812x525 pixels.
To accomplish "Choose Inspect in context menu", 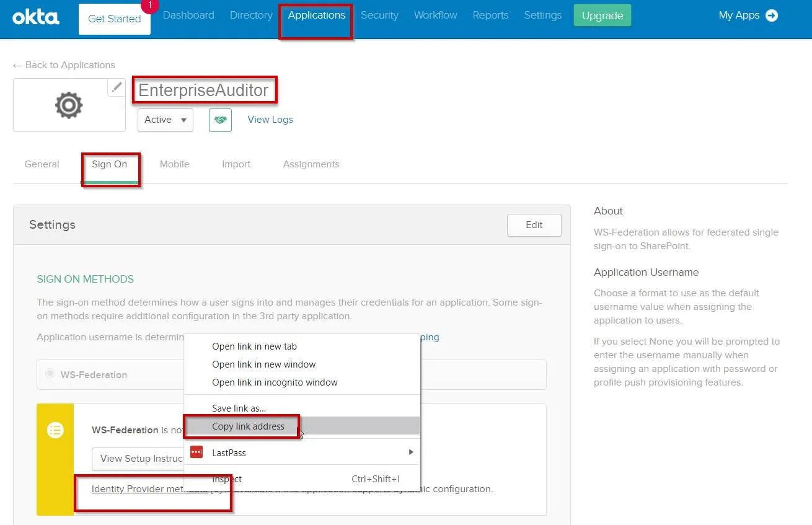I will (302, 479).
